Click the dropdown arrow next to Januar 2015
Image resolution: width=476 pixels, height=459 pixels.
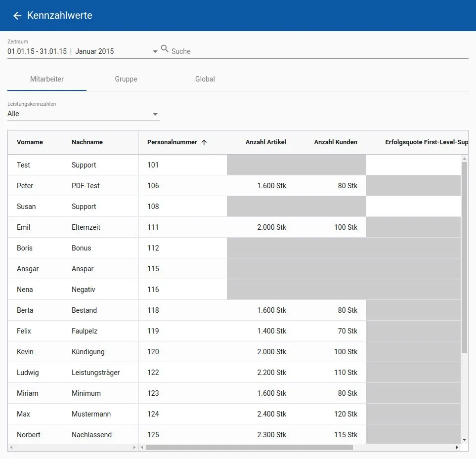tap(155, 51)
